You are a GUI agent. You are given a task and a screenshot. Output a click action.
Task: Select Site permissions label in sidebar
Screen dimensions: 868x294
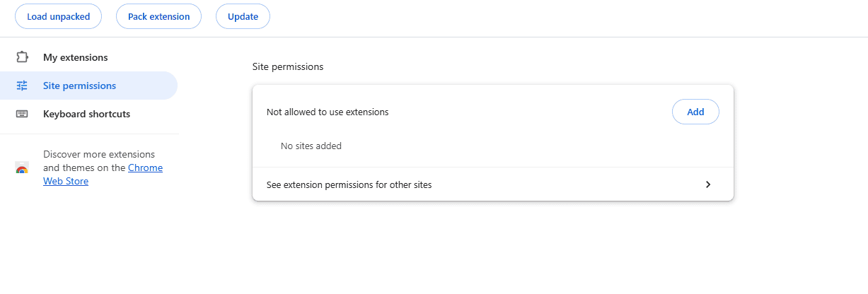79,86
